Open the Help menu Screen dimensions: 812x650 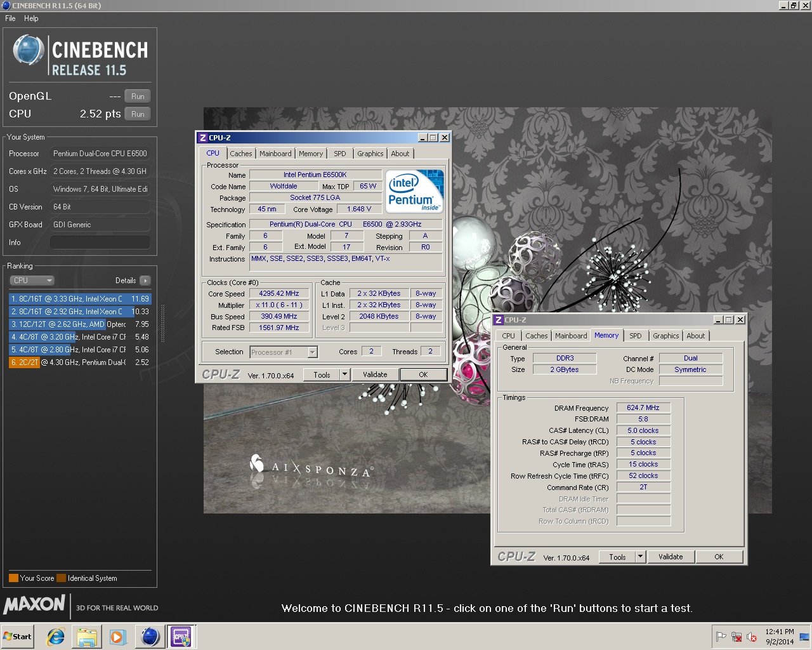pos(31,18)
